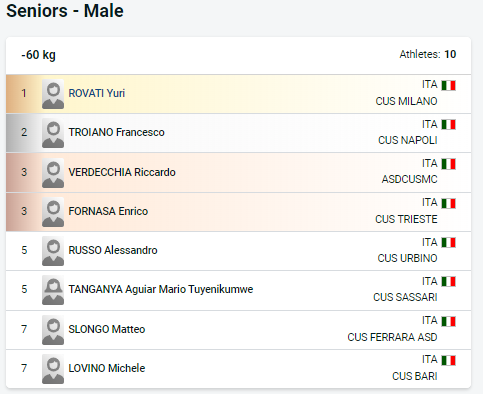This screenshot has width=483, height=397.
Task: Click LOVINO Michele name link
Action: tap(107, 368)
